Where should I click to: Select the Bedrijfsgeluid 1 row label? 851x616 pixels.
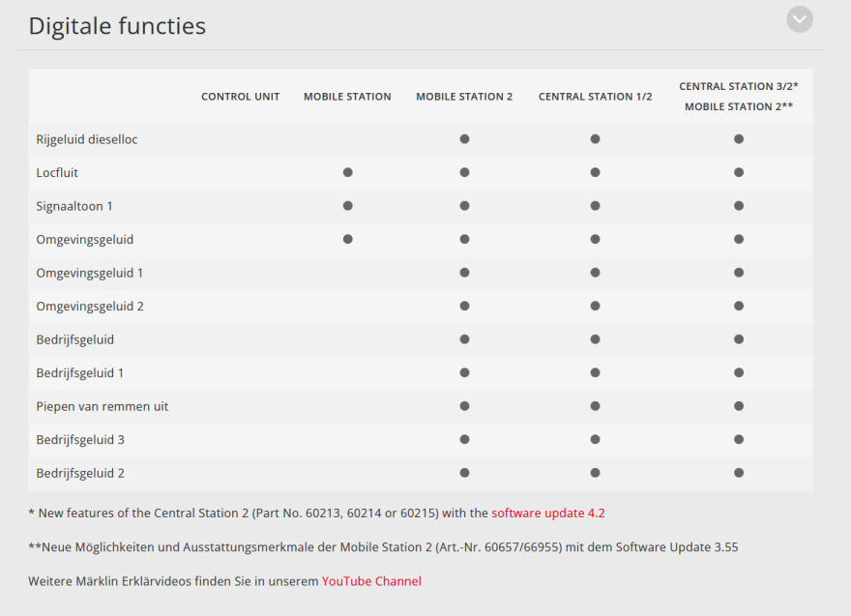tap(79, 373)
